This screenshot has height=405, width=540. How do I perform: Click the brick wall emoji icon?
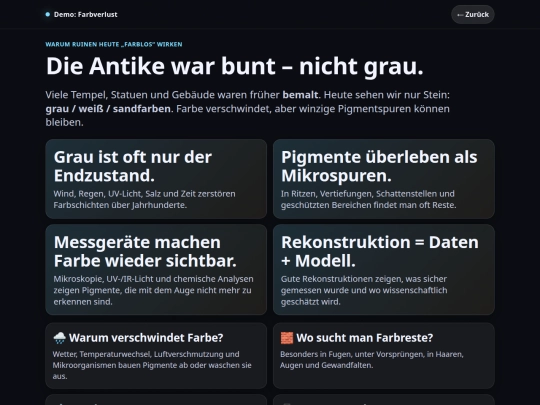tap(287, 338)
